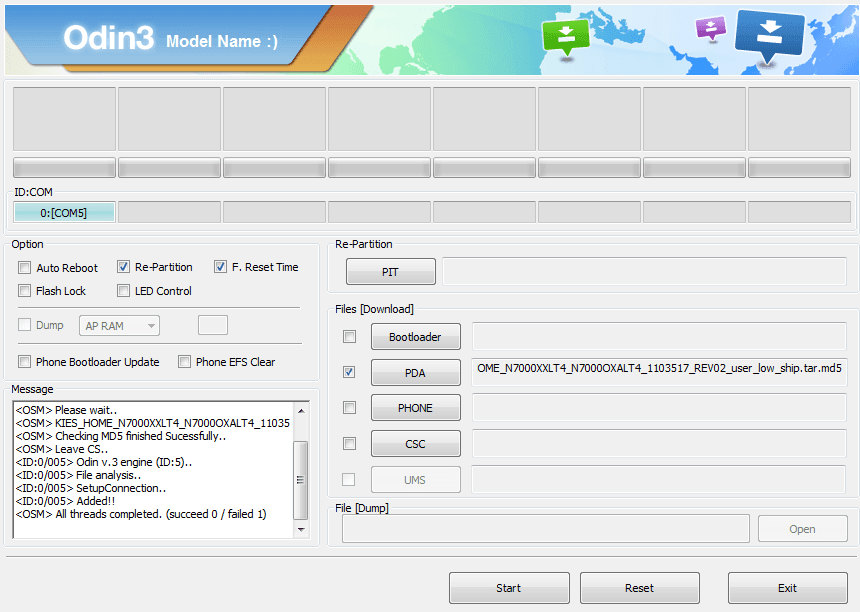Click the green download bubble icon in banner
This screenshot has width=860, height=612.
(566, 38)
